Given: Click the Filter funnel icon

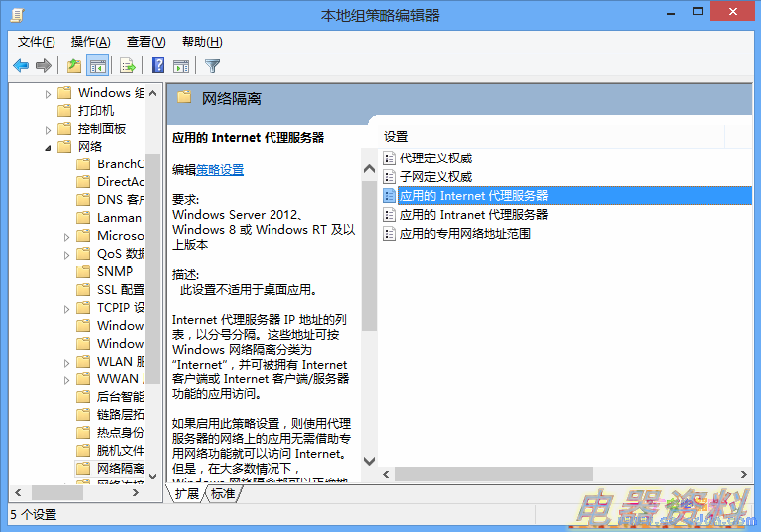Looking at the screenshot, I should pyautogui.click(x=212, y=66).
